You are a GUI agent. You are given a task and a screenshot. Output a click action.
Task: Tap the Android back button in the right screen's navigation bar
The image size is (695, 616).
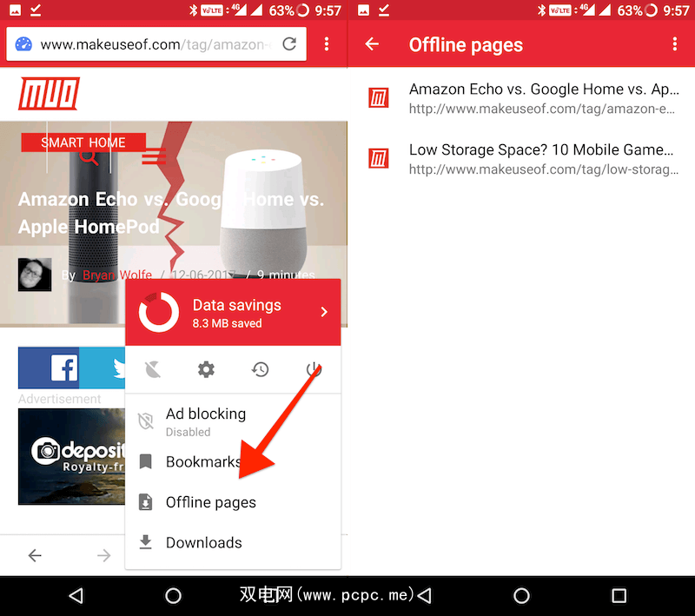pyautogui.click(x=425, y=596)
